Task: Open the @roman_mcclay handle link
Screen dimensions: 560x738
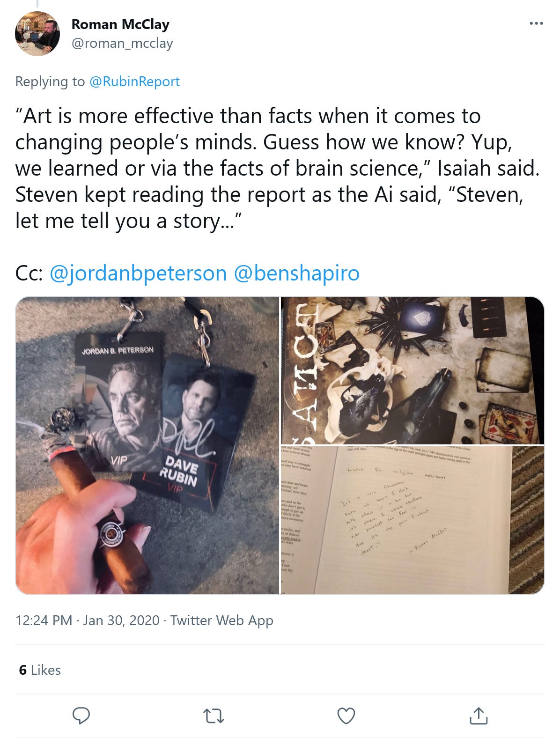Action: 122,43
